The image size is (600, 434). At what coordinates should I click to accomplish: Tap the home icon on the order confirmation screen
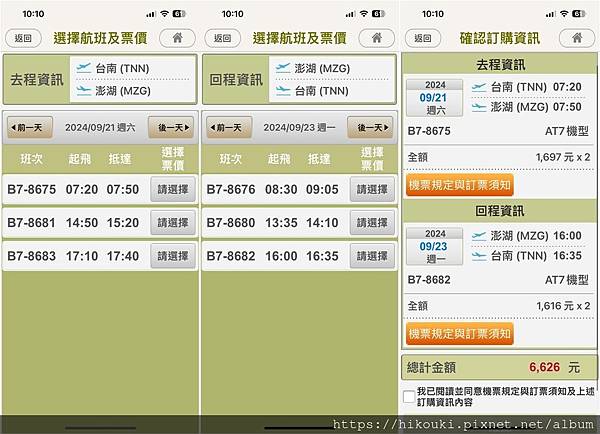(577, 38)
